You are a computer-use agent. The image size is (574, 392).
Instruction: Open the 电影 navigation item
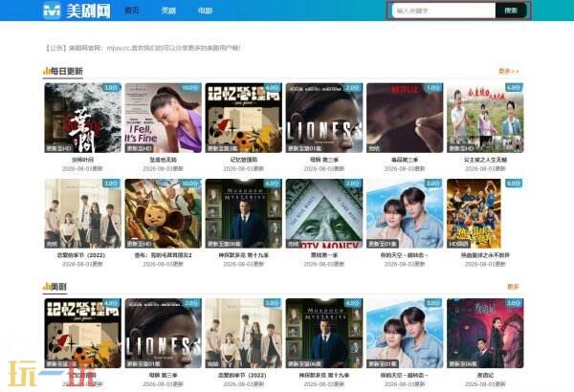coord(205,11)
